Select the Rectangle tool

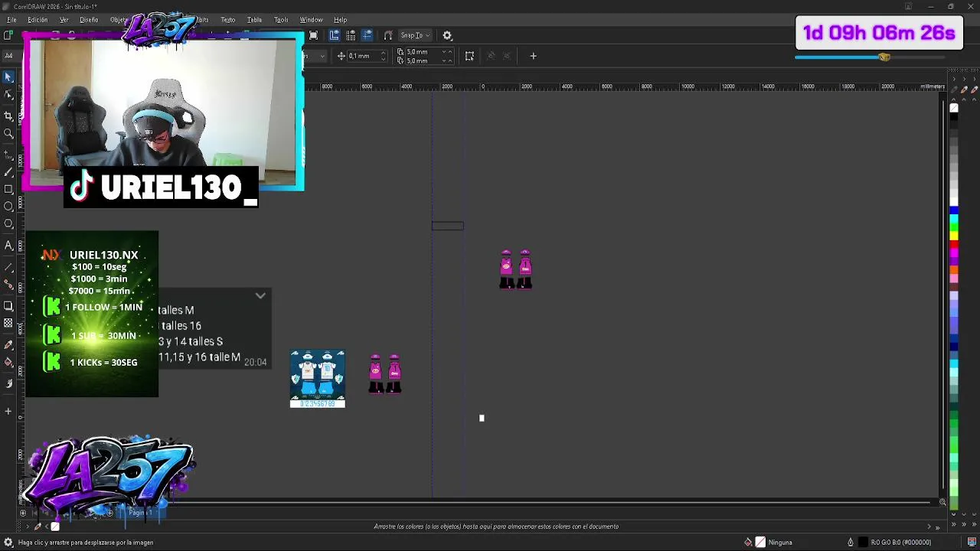8,189
